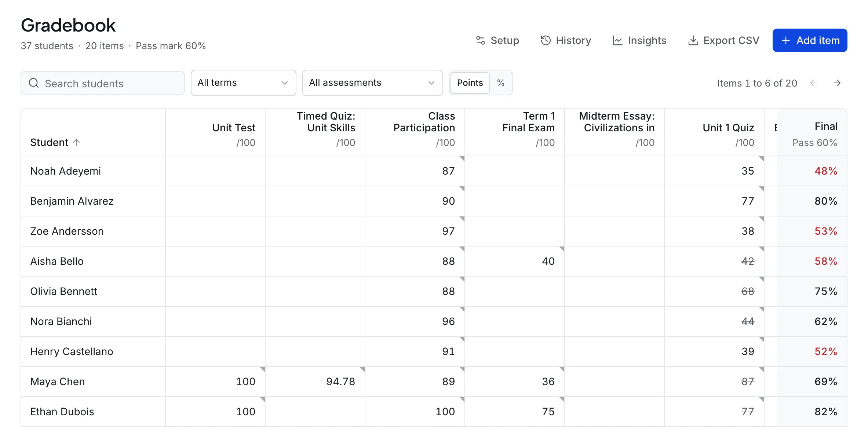Click student name Olivia Bennett
The height and width of the screenshot is (427, 868).
pos(63,291)
